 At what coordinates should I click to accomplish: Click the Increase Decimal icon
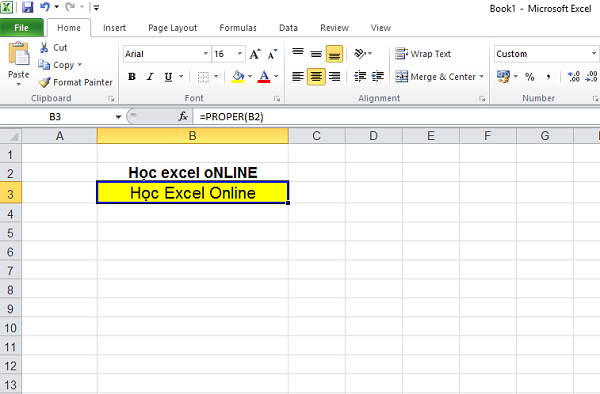tap(574, 77)
